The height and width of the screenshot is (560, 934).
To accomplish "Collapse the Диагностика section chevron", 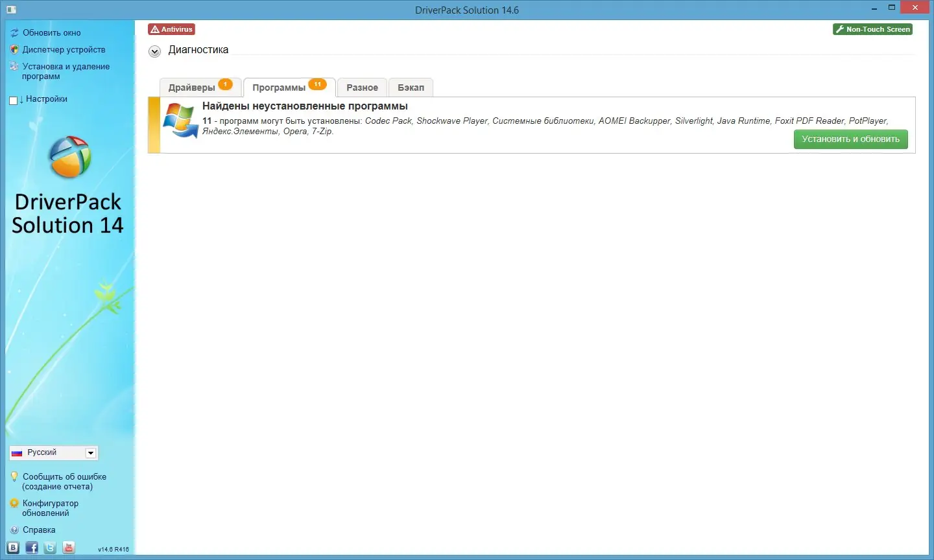I will [x=154, y=51].
